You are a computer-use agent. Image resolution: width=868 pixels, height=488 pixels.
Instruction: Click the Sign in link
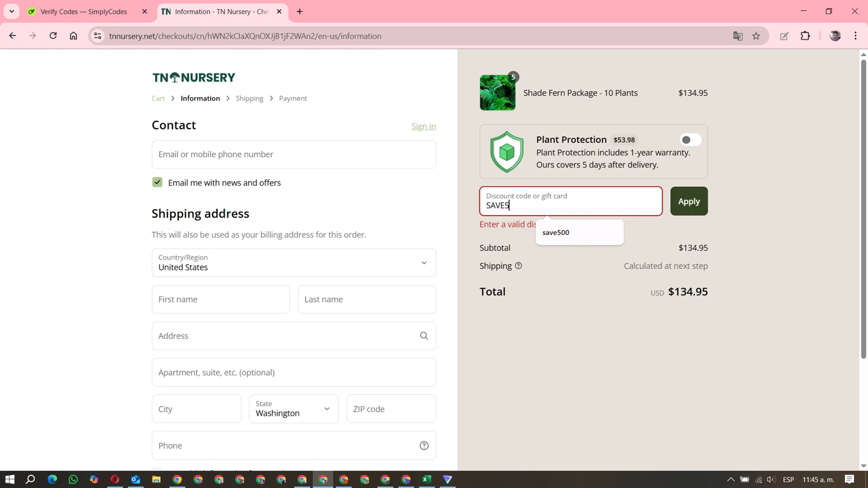tap(424, 126)
